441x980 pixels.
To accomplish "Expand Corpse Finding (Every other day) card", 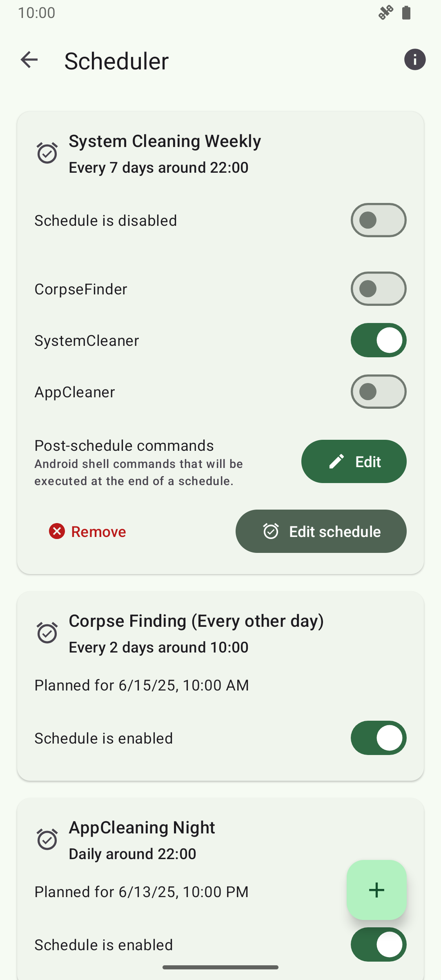I will click(196, 621).
